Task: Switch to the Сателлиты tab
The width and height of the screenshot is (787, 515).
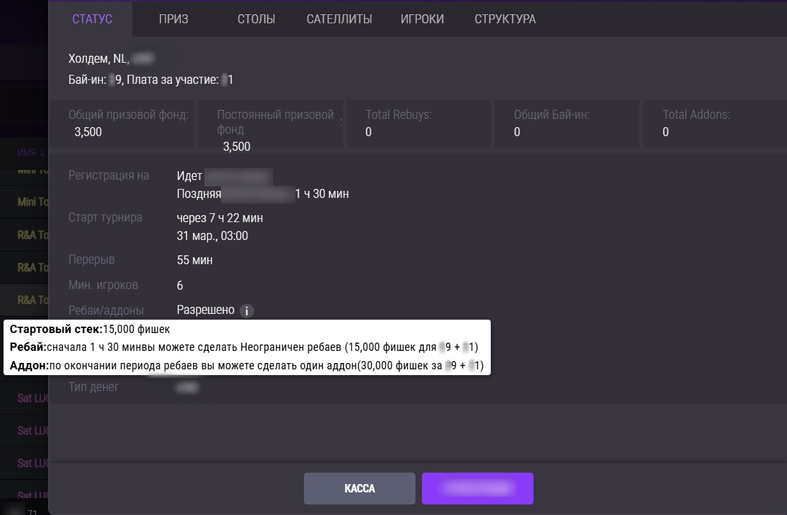Action: [339, 19]
